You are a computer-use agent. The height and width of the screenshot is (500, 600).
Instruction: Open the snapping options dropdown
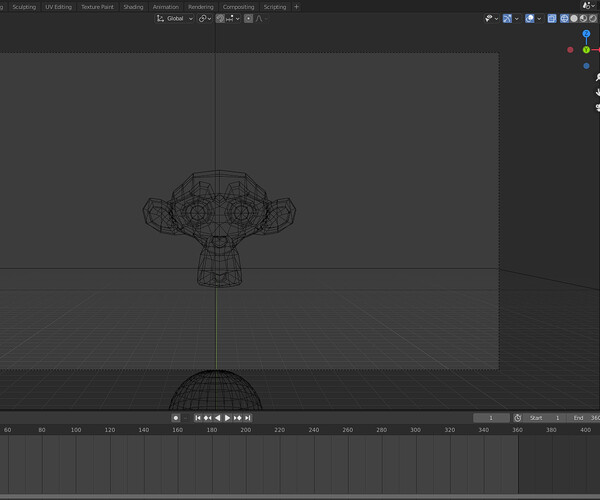click(x=233, y=18)
